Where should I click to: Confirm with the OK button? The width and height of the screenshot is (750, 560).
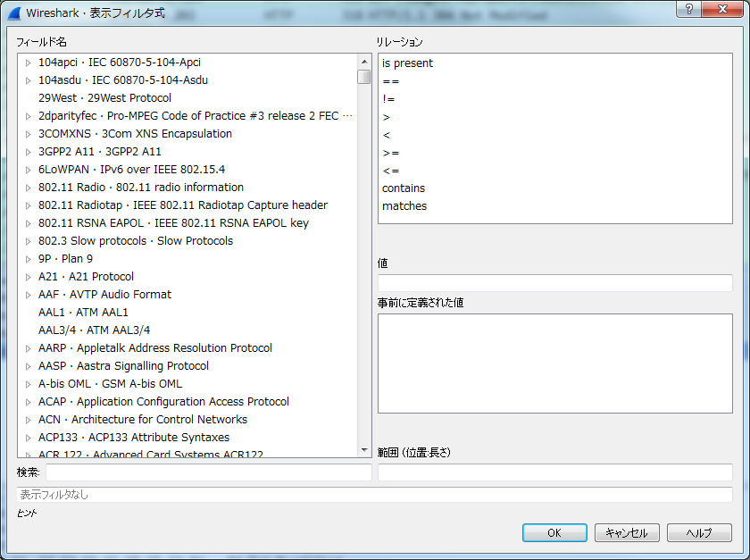coord(554,532)
